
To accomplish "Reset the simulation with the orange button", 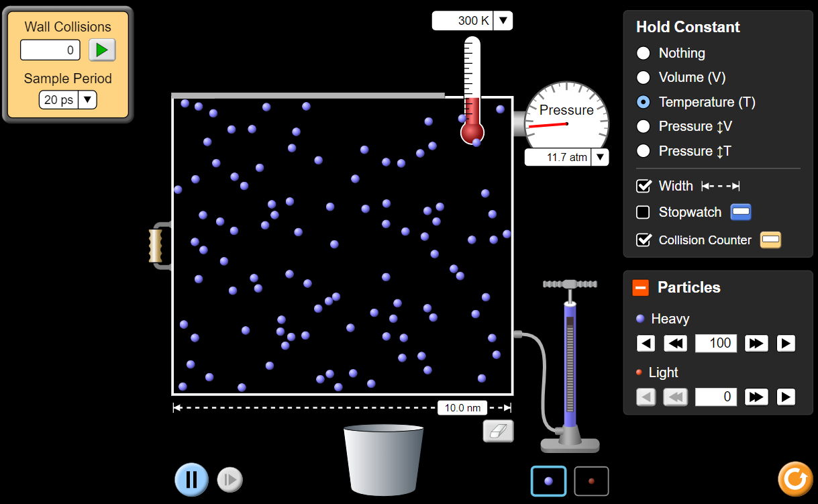I will pos(795,479).
